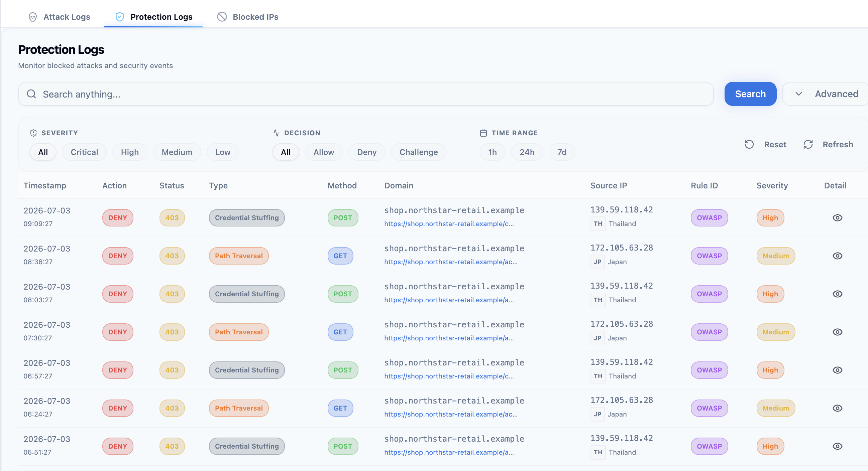
Task: Click DENY badge in the 09:09:27 row
Action: [118, 218]
